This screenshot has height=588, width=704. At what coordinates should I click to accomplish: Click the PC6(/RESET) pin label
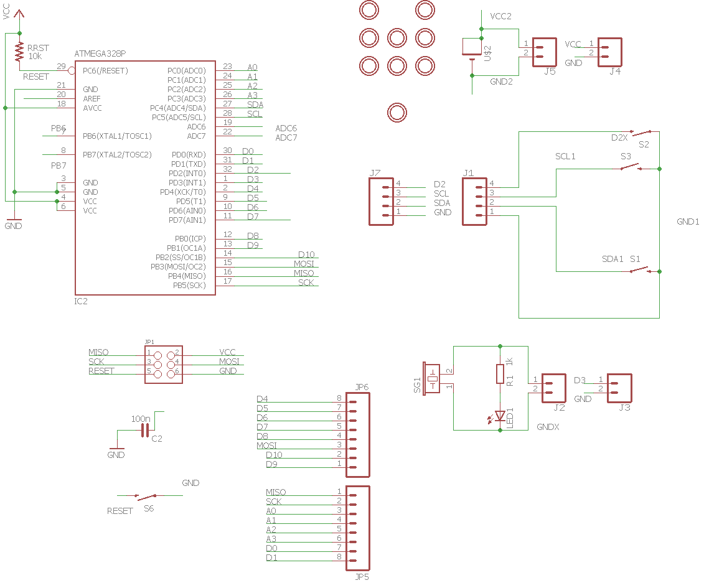105,71
